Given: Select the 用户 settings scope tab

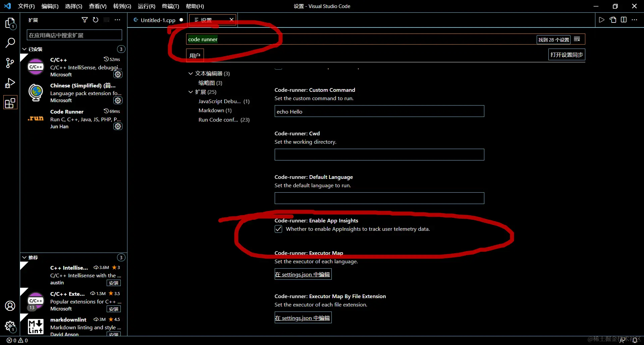Looking at the screenshot, I should pyautogui.click(x=195, y=56).
